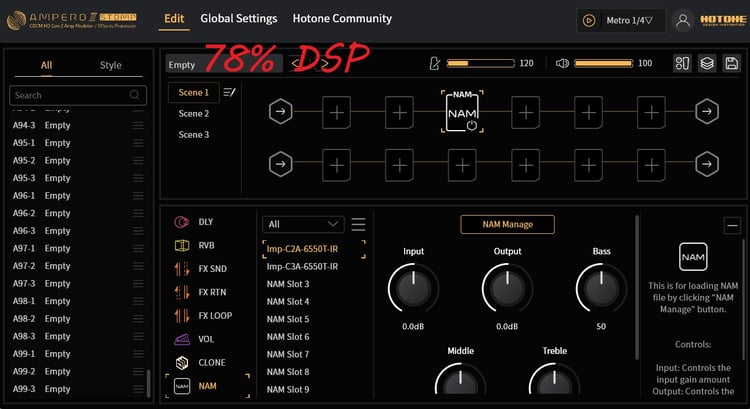Viewport: 750px width, 409px height.
Task: Click the bottom chain input node
Action: [x=280, y=164]
